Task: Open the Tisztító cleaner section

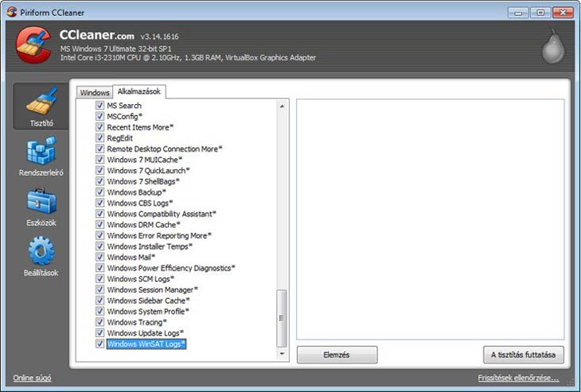Action: (x=41, y=107)
